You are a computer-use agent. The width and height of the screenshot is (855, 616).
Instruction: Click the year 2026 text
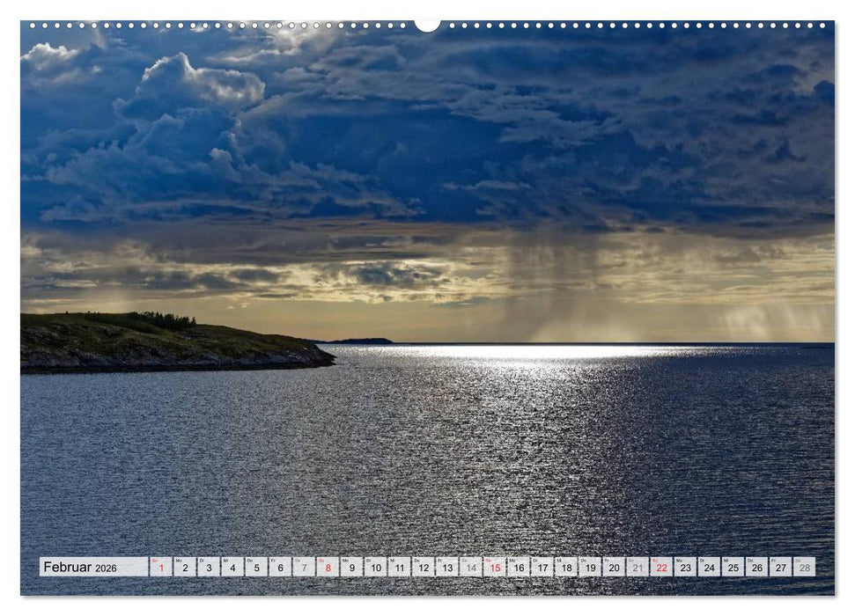point(107,567)
